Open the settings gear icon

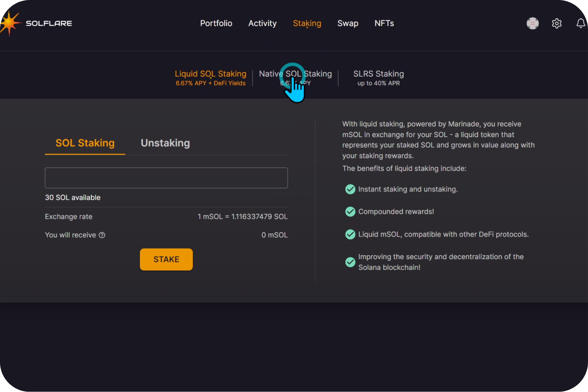557,23
